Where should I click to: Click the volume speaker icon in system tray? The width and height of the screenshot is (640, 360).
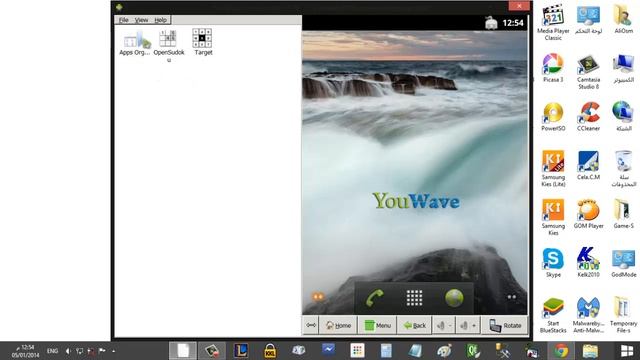click(68, 351)
